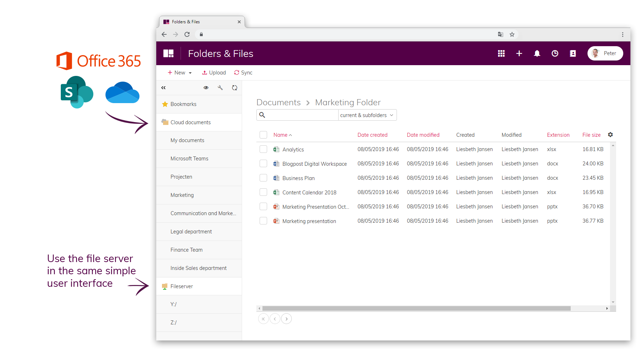644x358 pixels.
Task: Expand the 'current & subfolders' dropdown
Action: pyautogui.click(x=367, y=115)
